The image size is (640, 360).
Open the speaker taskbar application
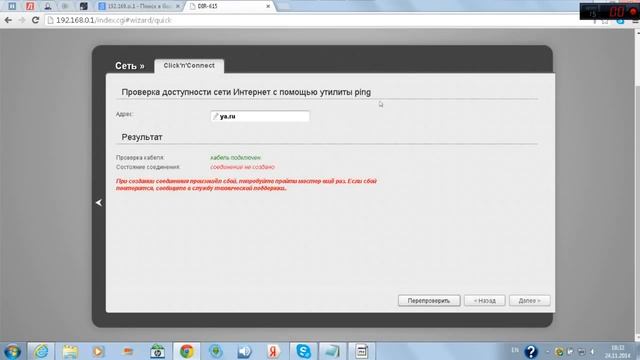[244, 351]
